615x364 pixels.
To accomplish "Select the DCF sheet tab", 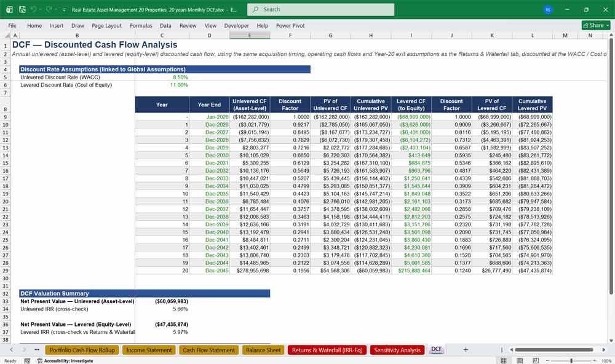I will pos(436,349).
